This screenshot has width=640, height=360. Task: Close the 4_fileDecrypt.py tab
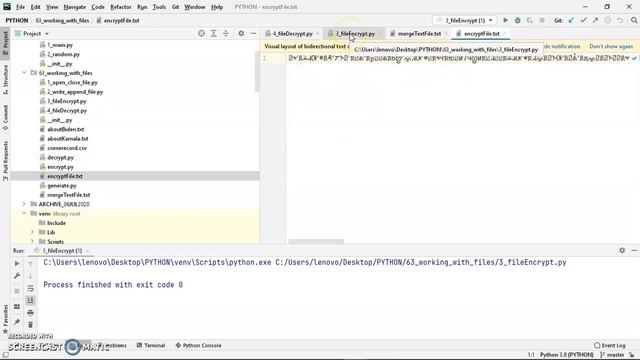coord(318,33)
